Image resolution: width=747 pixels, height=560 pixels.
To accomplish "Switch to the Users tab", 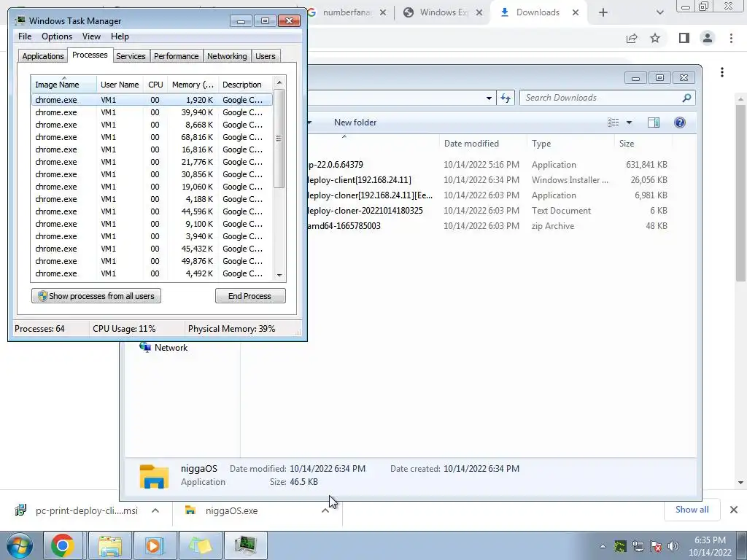I will [x=266, y=56].
